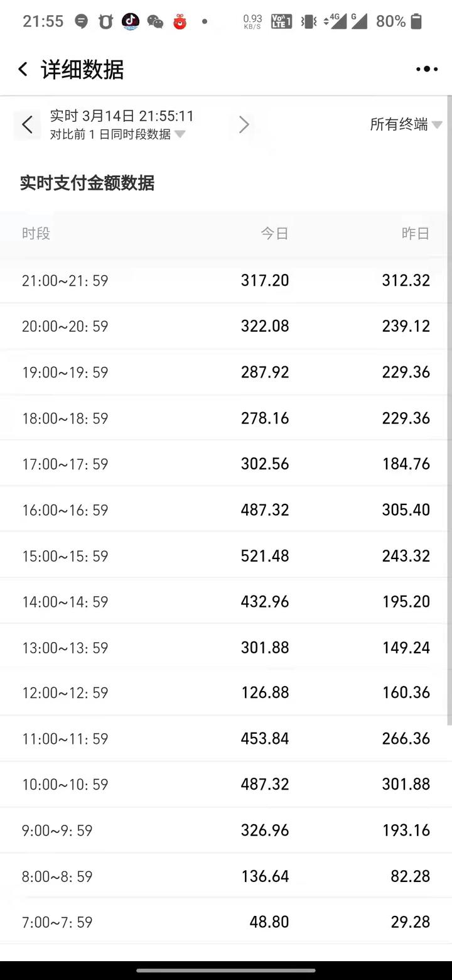Open the 21:00~21:59 time slot row

coord(226,280)
